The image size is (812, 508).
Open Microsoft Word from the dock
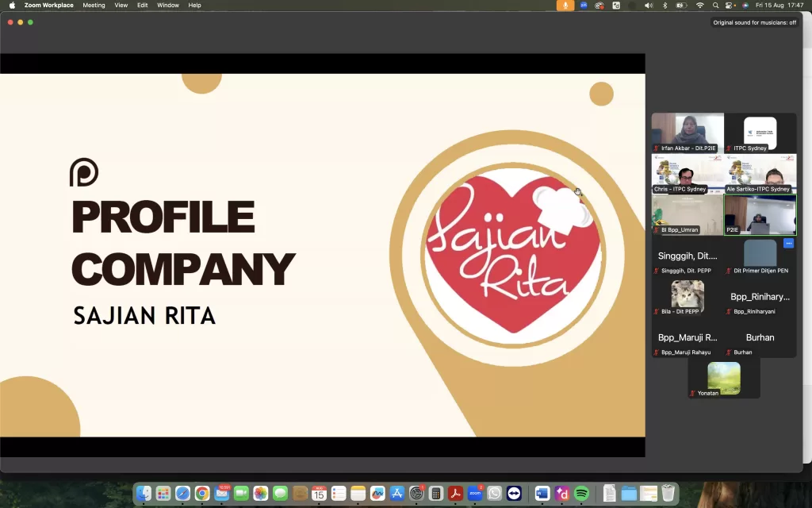(542, 494)
